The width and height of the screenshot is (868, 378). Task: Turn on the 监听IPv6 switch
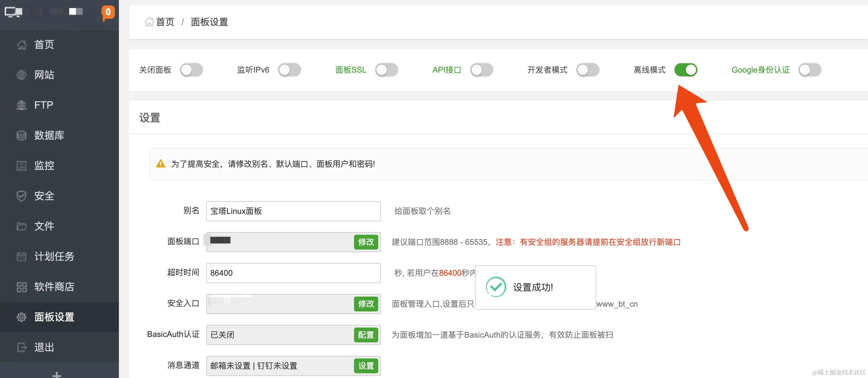[x=290, y=70]
